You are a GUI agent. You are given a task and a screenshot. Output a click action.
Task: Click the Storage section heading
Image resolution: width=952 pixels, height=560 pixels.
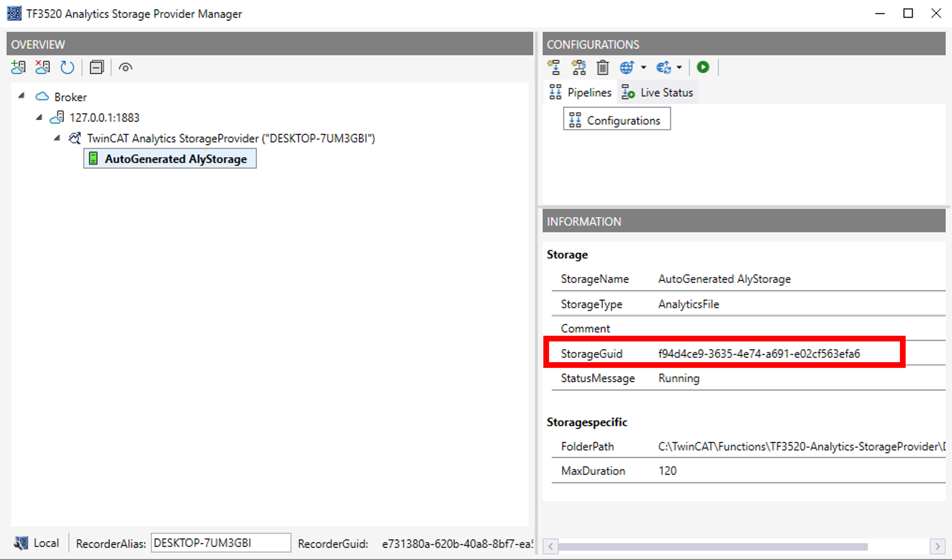click(567, 255)
